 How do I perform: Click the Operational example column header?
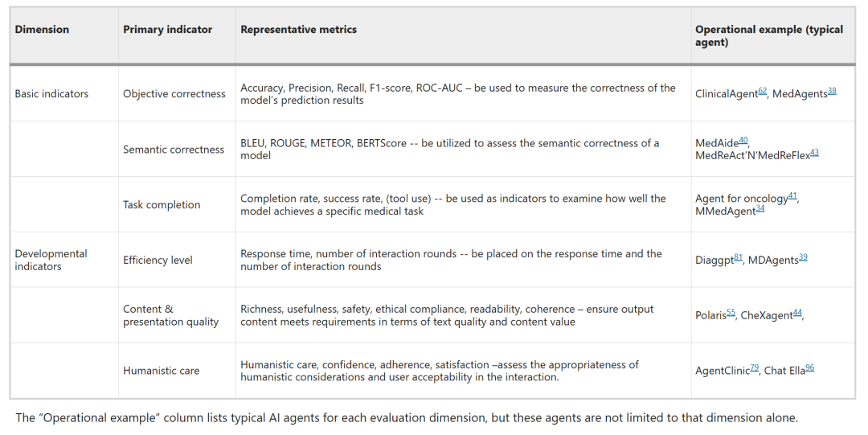(x=768, y=35)
